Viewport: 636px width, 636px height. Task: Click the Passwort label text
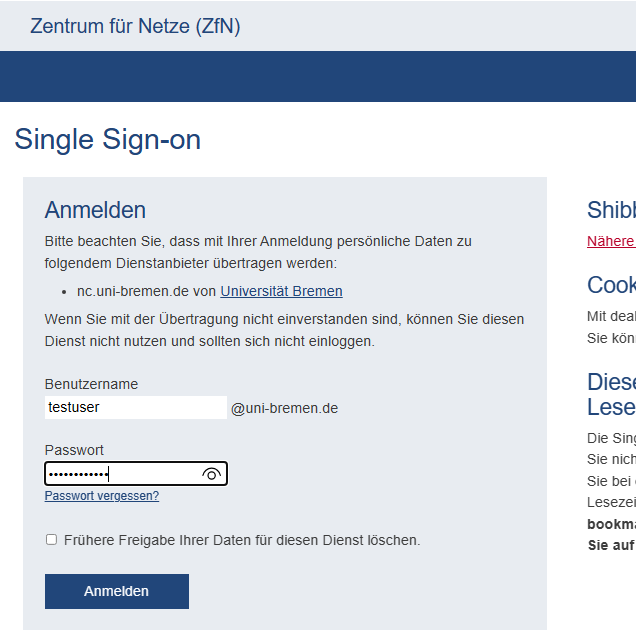point(74,450)
